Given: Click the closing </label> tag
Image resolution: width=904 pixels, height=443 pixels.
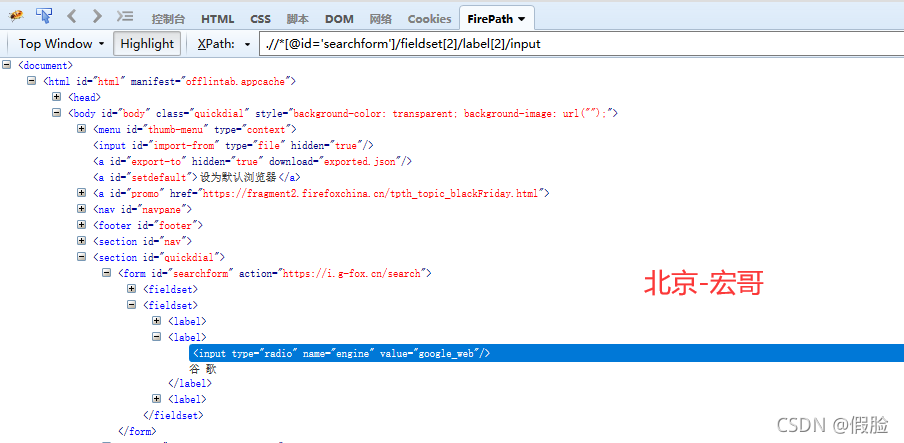Looking at the screenshot, I should click(x=190, y=382).
